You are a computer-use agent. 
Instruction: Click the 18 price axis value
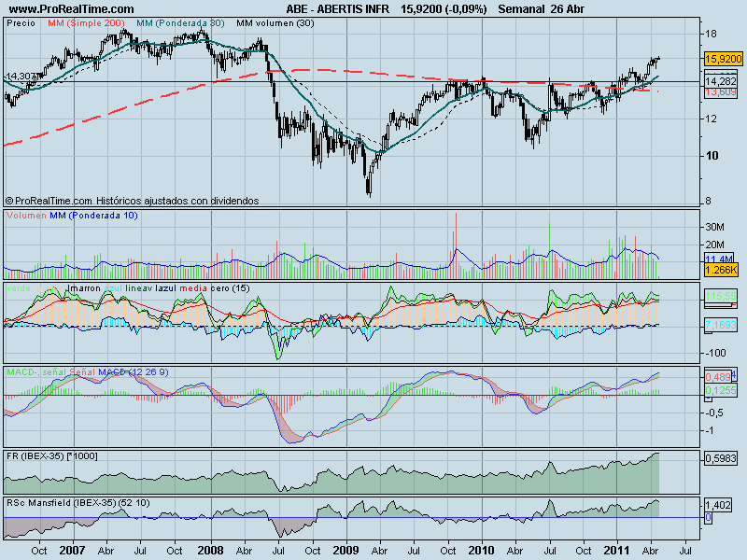pos(711,34)
